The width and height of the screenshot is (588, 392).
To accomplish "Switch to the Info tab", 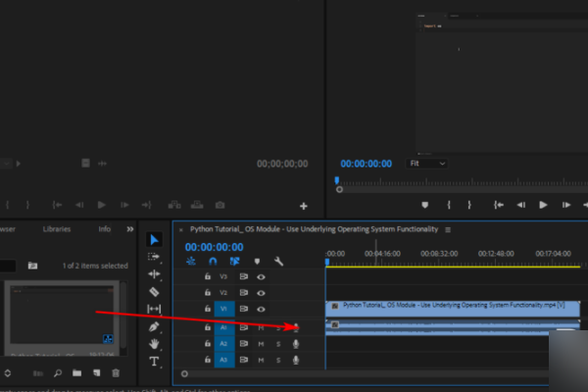I will click(x=104, y=228).
